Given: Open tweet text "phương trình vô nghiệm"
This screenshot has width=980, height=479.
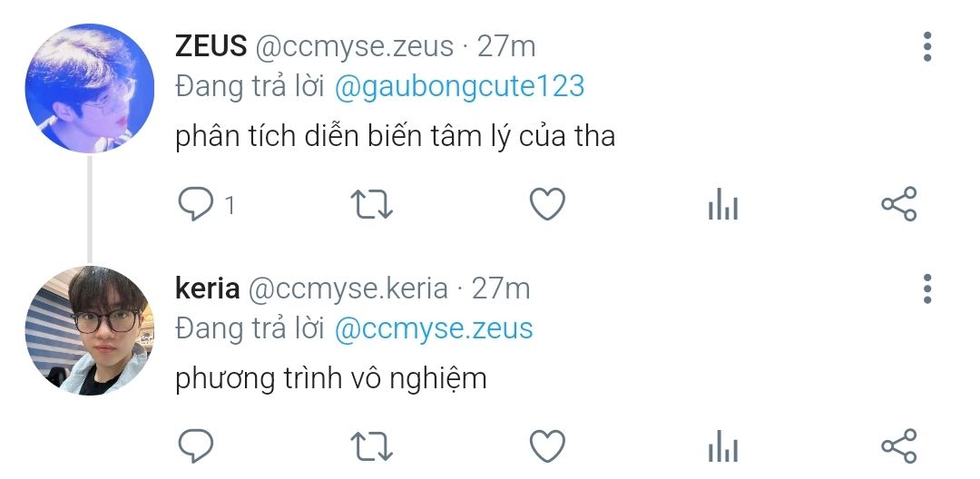Looking at the screenshot, I should (x=331, y=378).
